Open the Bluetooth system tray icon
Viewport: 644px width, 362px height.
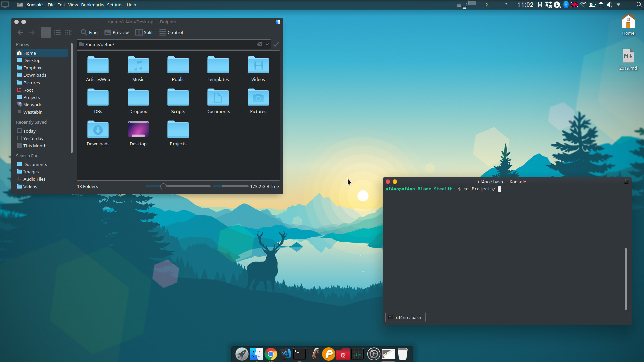566,5
